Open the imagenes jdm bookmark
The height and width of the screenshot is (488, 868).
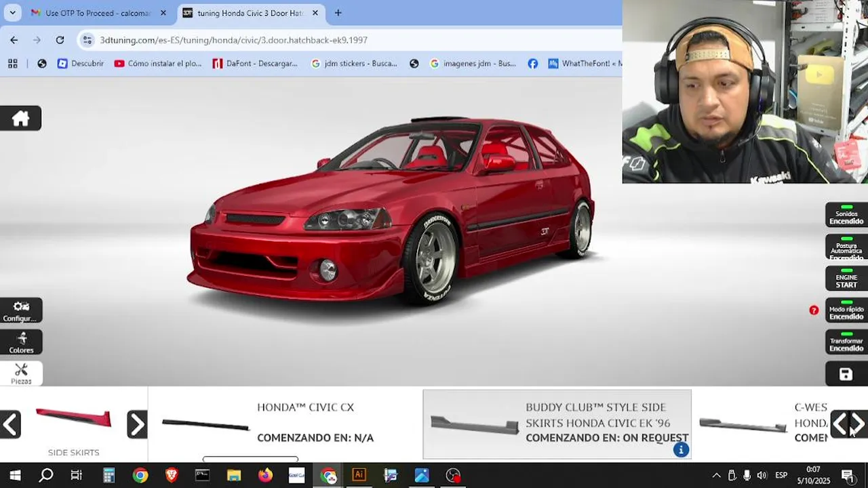pyautogui.click(x=473, y=63)
